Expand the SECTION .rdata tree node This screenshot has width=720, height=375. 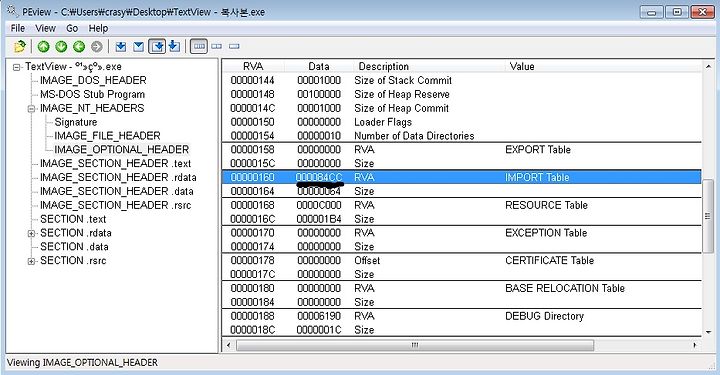(x=31, y=234)
